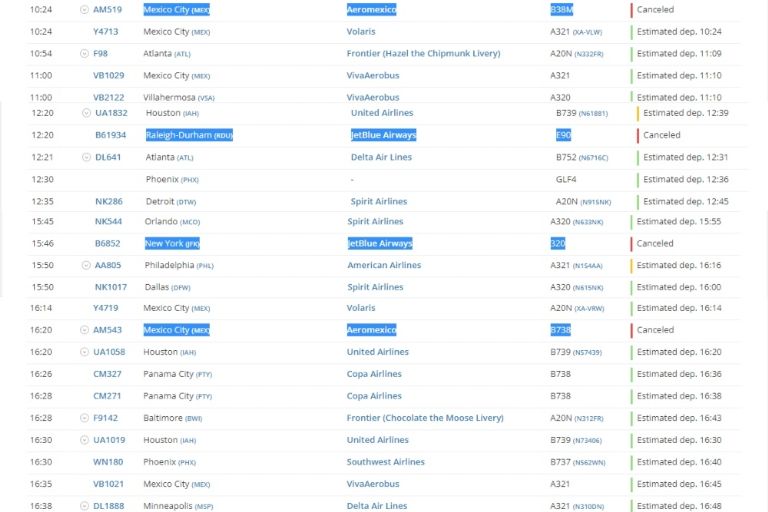The width and height of the screenshot is (768, 512).
Task: Expand the UA1832 Houston row chevron
Action: 86,113
